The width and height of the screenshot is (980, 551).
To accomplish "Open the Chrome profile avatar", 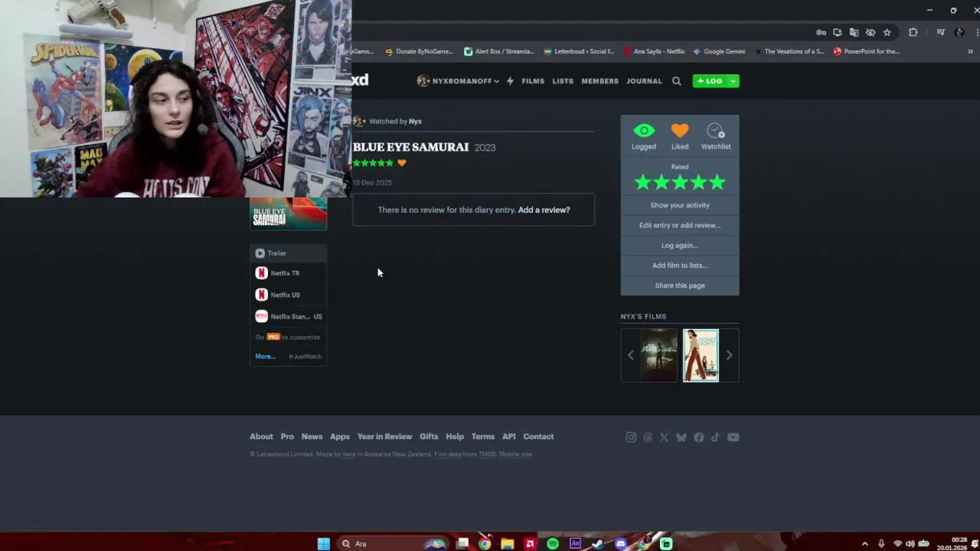I will pos(960,32).
